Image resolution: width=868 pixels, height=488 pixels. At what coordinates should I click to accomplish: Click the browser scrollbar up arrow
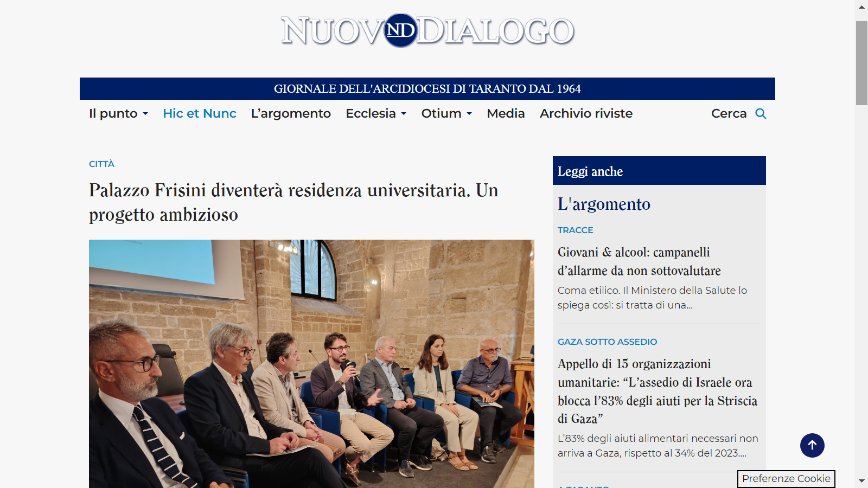[861, 7]
